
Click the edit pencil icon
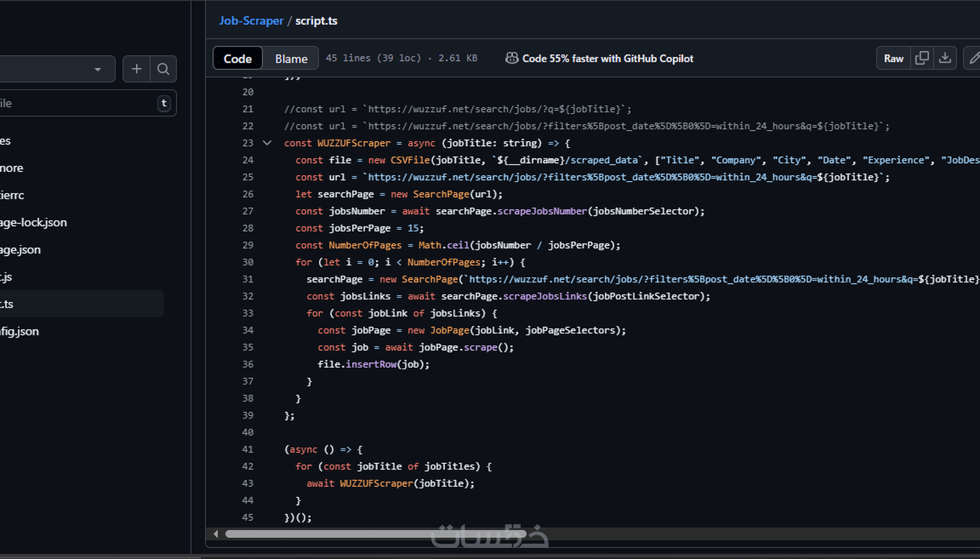coord(974,58)
